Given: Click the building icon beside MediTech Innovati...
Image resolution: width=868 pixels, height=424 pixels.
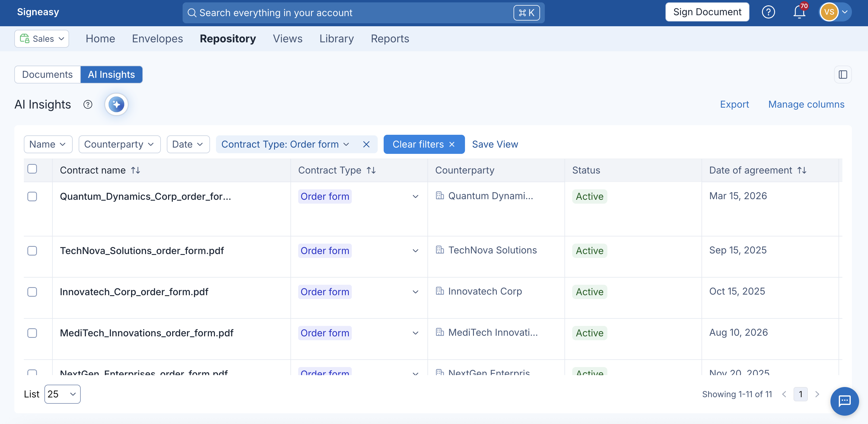Looking at the screenshot, I should tap(440, 332).
